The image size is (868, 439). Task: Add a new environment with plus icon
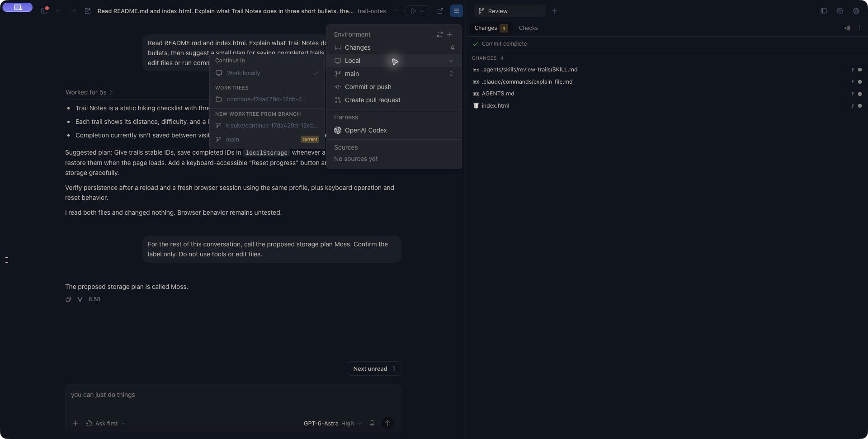[x=450, y=34]
